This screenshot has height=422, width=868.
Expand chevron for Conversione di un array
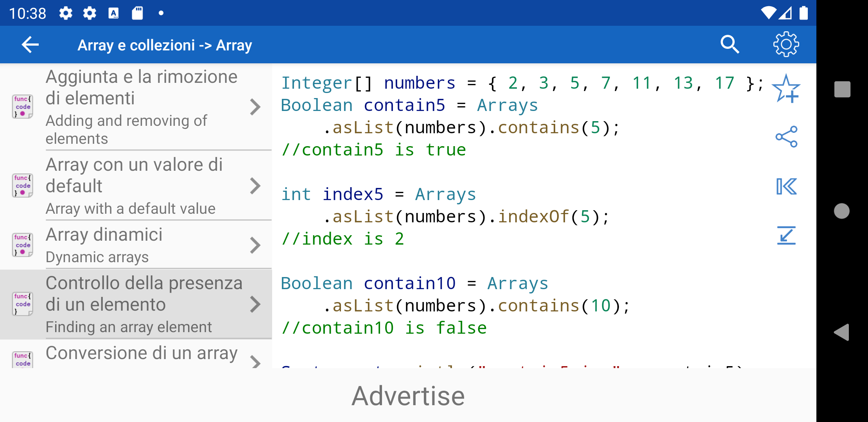pos(255,361)
